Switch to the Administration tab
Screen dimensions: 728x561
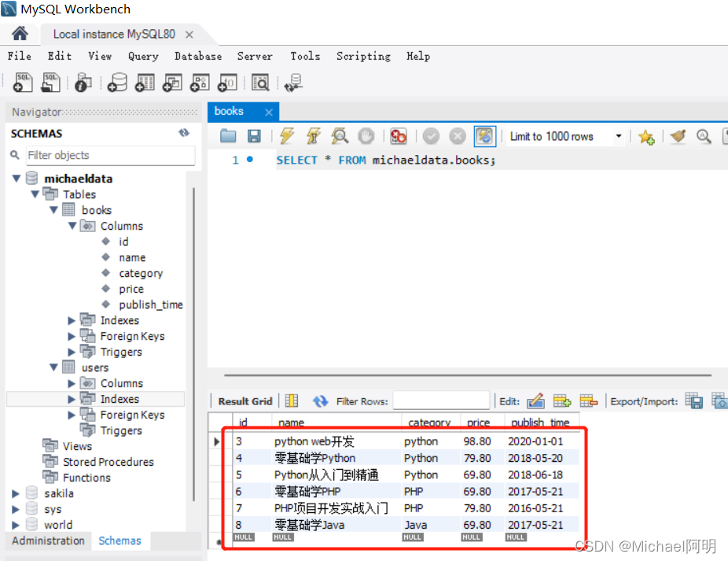(x=48, y=541)
